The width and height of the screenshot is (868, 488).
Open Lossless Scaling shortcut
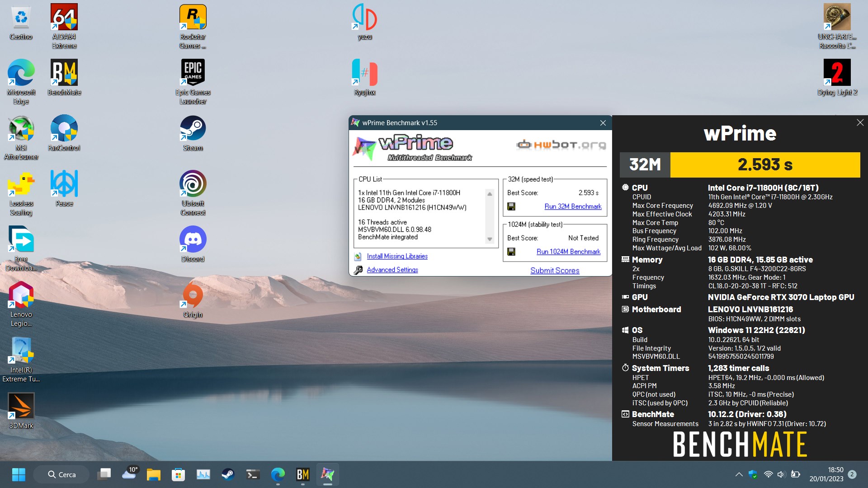[x=21, y=193]
